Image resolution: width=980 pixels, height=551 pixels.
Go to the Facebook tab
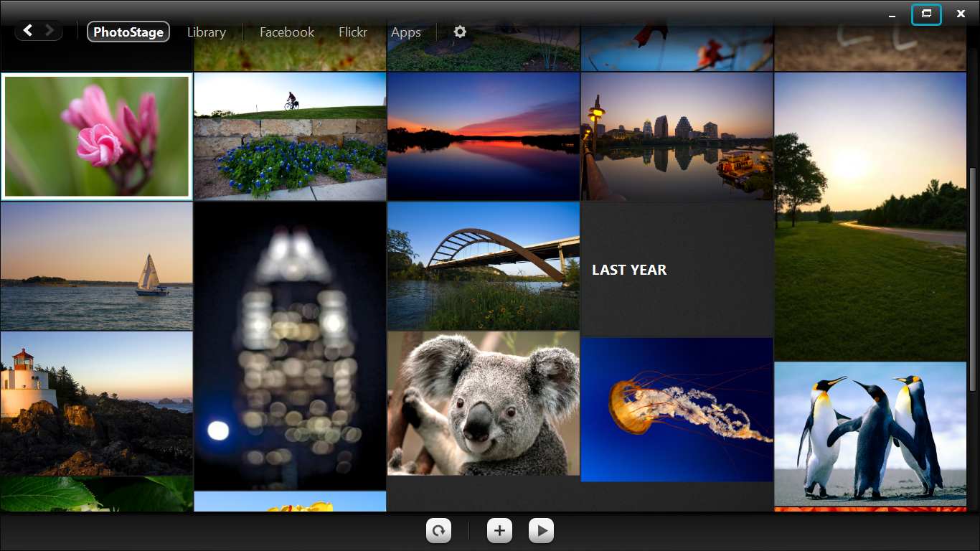(x=286, y=32)
